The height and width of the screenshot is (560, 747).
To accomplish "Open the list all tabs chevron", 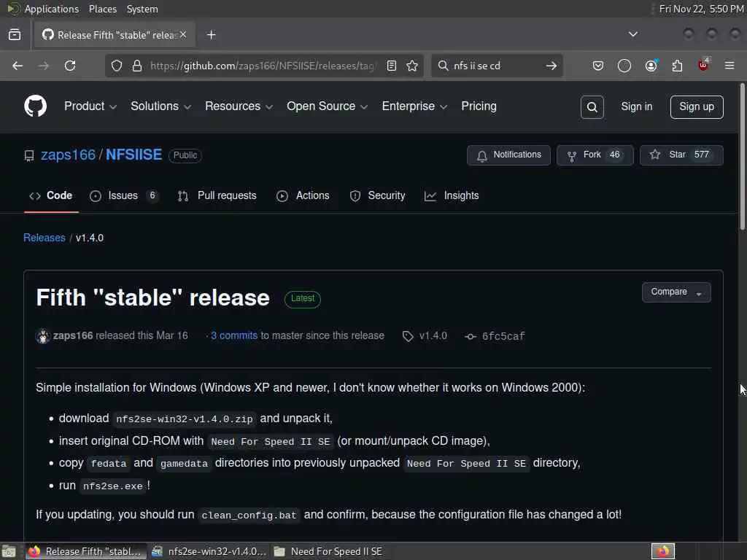I will 632,34.
